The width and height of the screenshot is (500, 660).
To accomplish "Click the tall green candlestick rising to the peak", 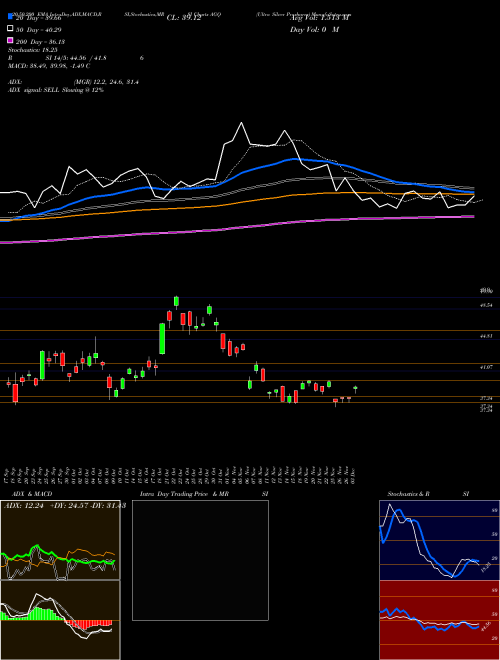I will (x=162, y=338).
